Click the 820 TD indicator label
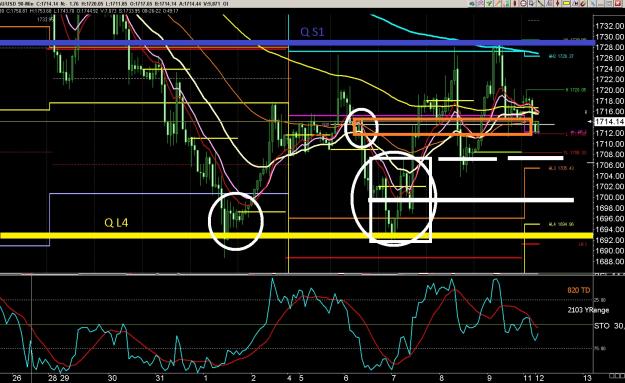The image size is (625, 383). coord(578,290)
